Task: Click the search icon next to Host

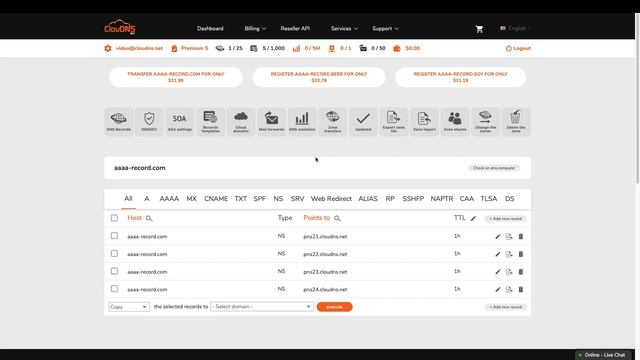Action: click(x=149, y=218)
